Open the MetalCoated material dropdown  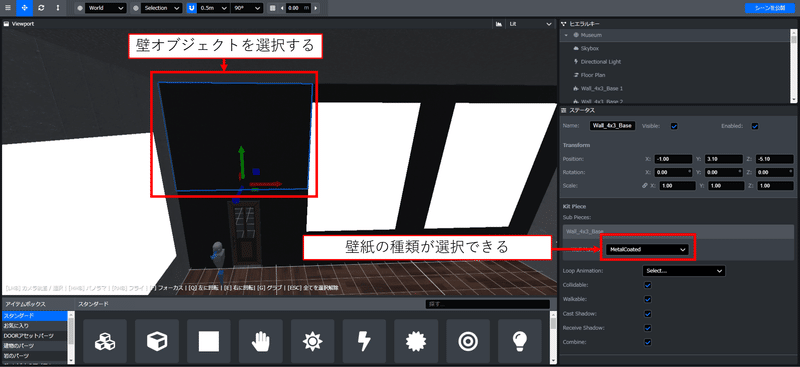(x=647, y=249)
